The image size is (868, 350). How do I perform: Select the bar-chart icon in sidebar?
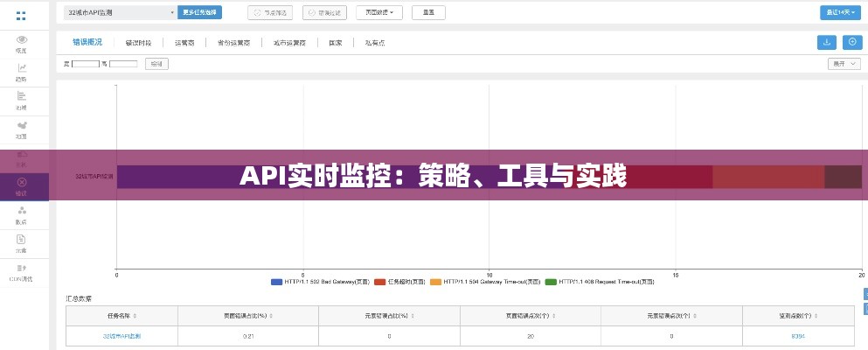click(x=22, y=96)
